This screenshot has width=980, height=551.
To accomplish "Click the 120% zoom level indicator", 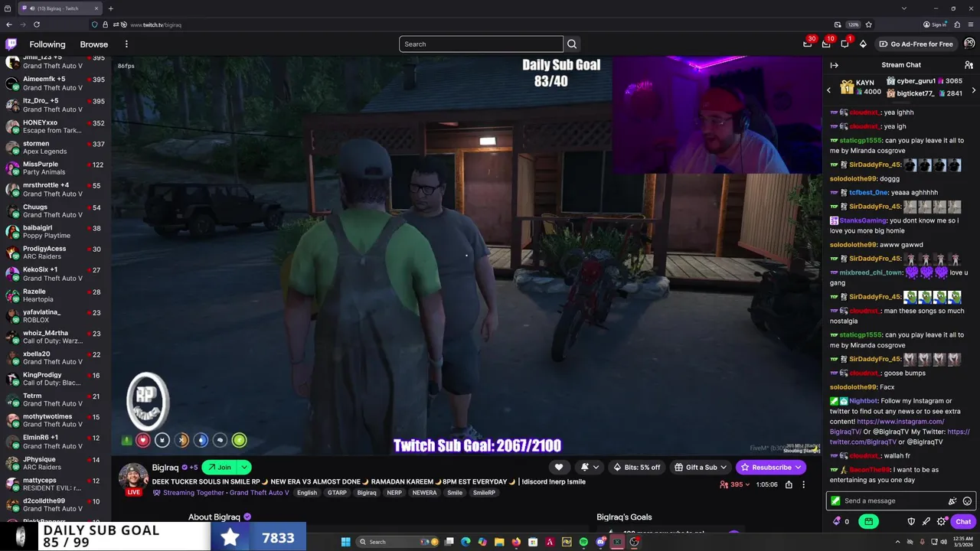I will coord(853,24).
